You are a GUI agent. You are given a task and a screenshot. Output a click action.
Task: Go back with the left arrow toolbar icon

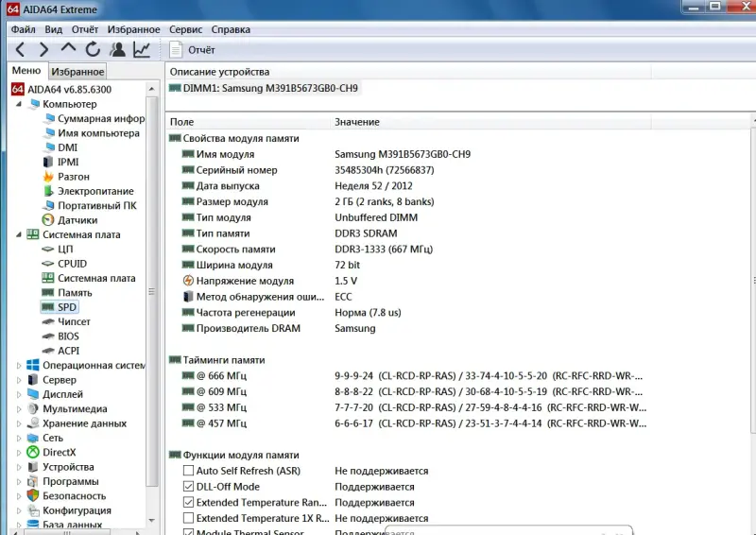[20, 49]
